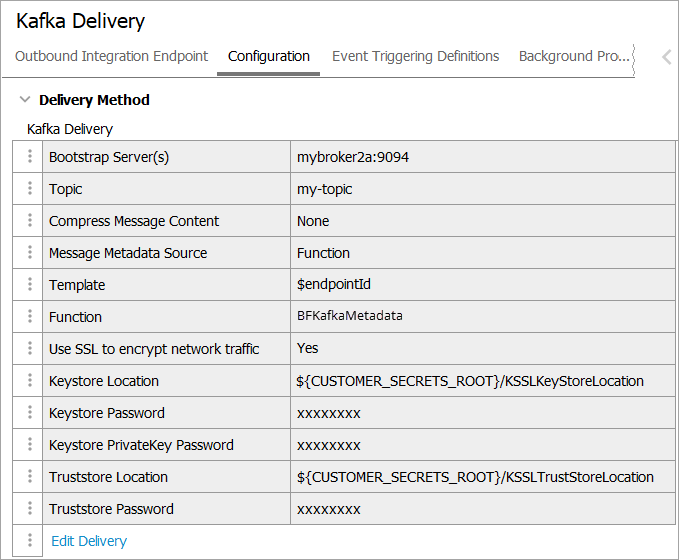Click the Edit Delivery link
The width and height of the screenshot is (679, 560).
click(89, 541)
